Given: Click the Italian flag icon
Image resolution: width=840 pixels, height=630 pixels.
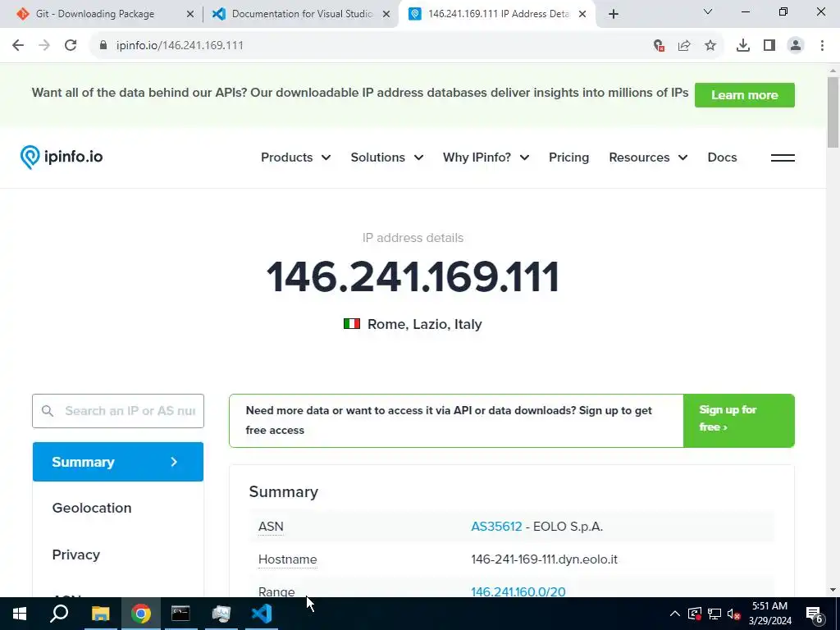Looking at the screenshot, I should point(351,323).
